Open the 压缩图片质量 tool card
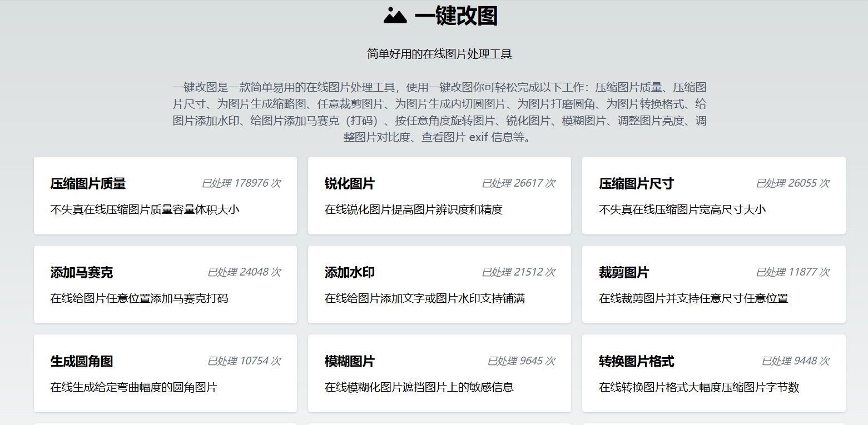The width and height of the screenshot is (868, 425). click(x=165, y=196)
